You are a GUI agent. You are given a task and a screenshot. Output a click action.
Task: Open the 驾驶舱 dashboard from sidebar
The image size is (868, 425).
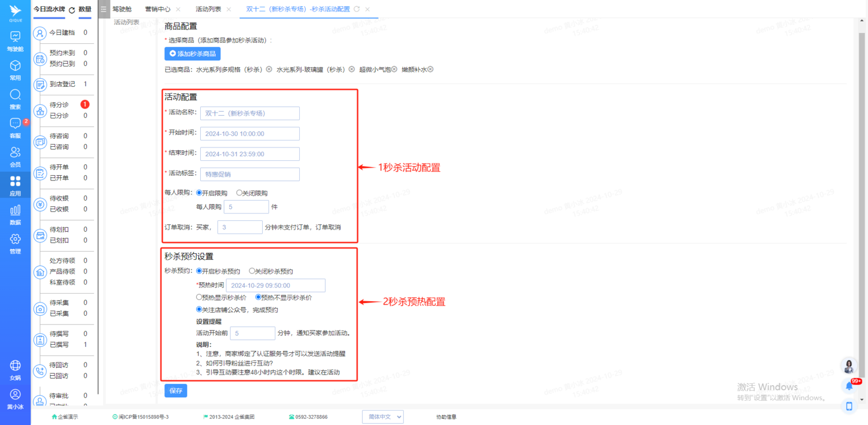(x=15, y=39)
